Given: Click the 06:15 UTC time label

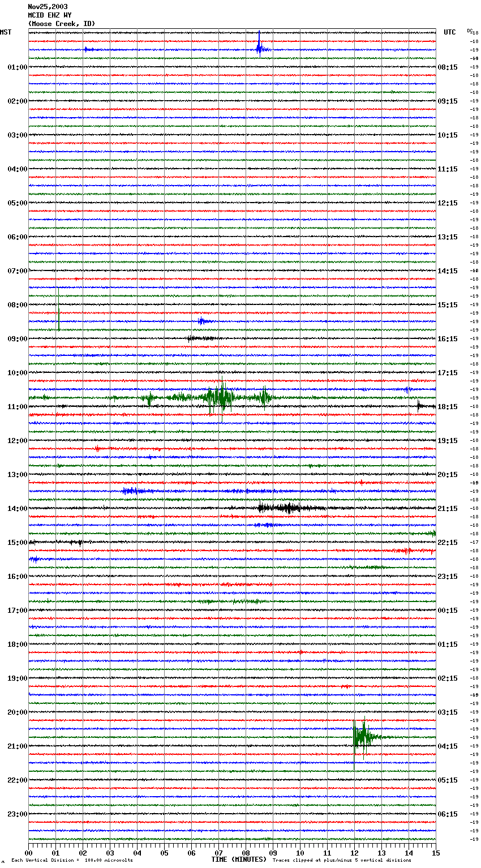Looking at the screenshot, I should click(448, 814).
